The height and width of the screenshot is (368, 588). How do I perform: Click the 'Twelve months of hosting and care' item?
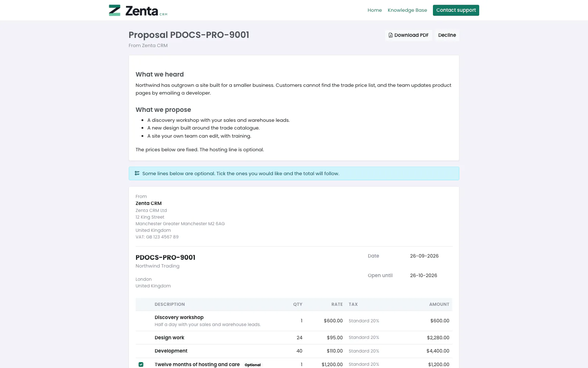pyautogui.click(x=197, y=365)
